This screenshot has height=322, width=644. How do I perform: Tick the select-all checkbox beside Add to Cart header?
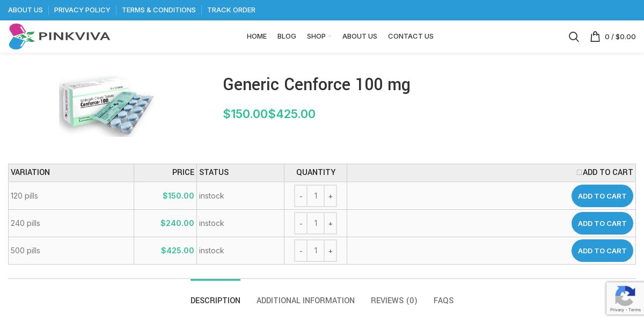579,172
